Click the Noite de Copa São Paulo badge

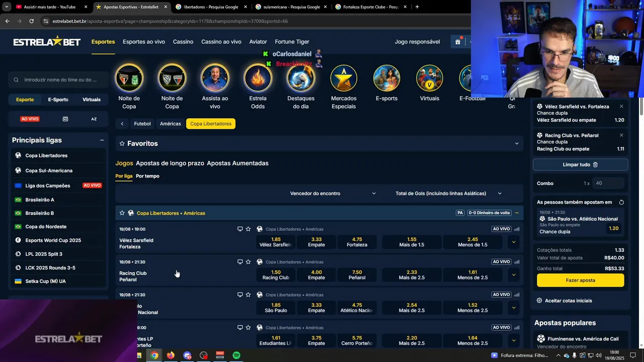coord(129,78)
